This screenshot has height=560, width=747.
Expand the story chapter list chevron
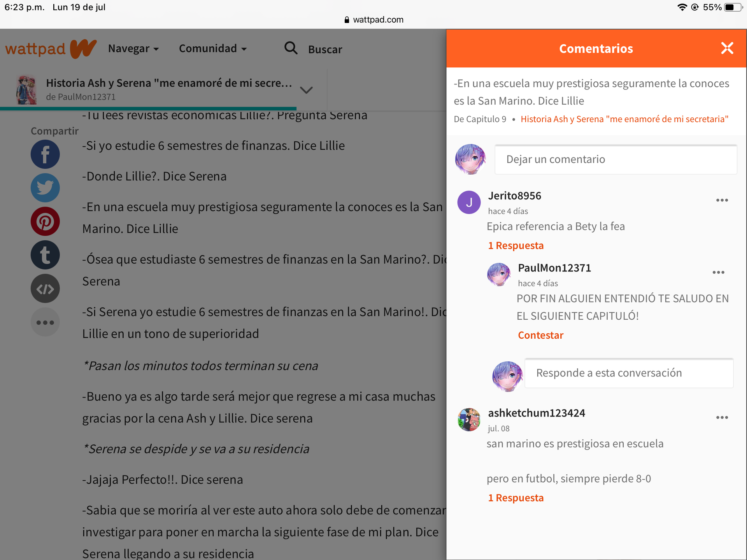point(307,90)
